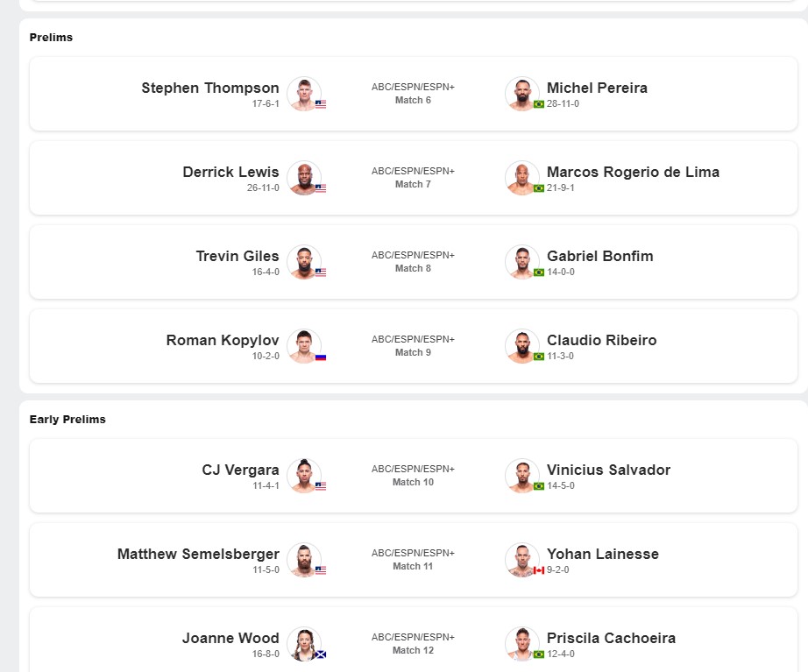Click the Match 10 label
Screen dimensions: 808x672
pyautogui.click(x=413, y=482)
